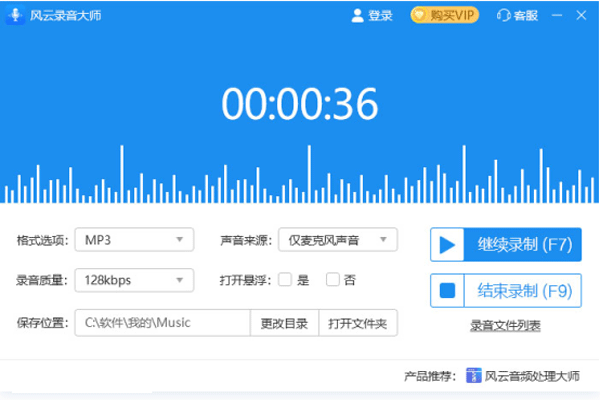Open the 录音文件列表 link
Image resolution: width=600 pixels, height=400 pixels.
click(x=505, y=325)
